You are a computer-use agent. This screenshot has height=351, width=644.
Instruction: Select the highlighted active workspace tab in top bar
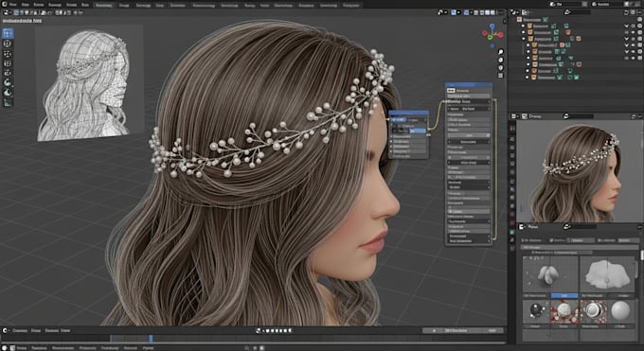point(103,6)
